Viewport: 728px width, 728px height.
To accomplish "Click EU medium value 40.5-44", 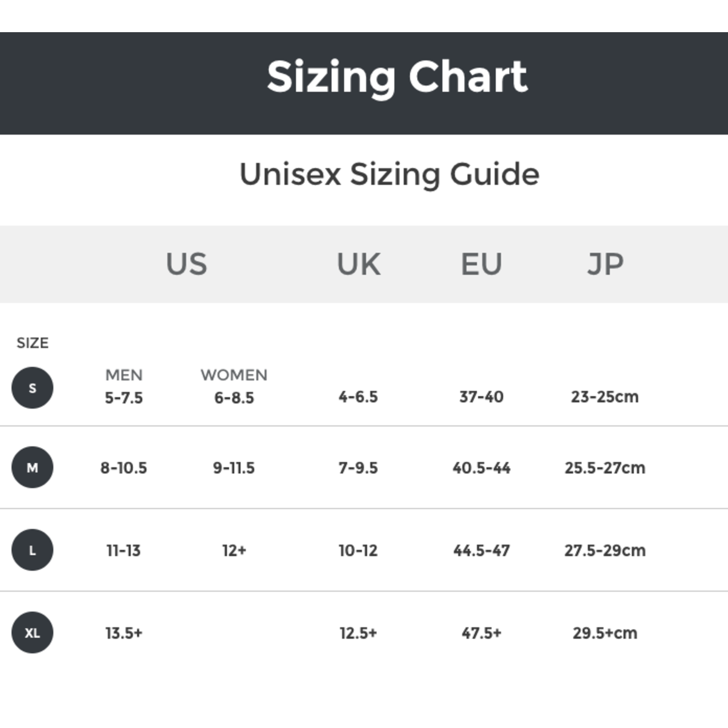I will [x=481, y=468].
